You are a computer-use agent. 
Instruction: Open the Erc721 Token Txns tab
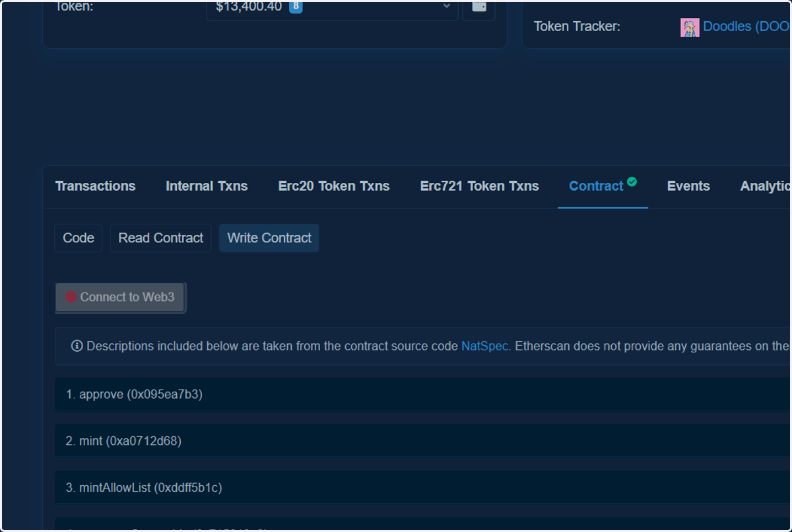(x=480, y=186)
